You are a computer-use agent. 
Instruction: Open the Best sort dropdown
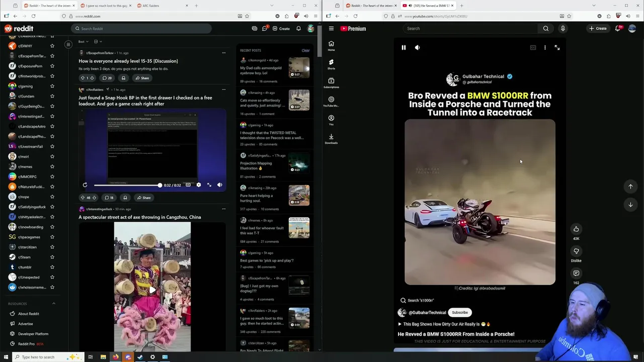coord(84,42)
